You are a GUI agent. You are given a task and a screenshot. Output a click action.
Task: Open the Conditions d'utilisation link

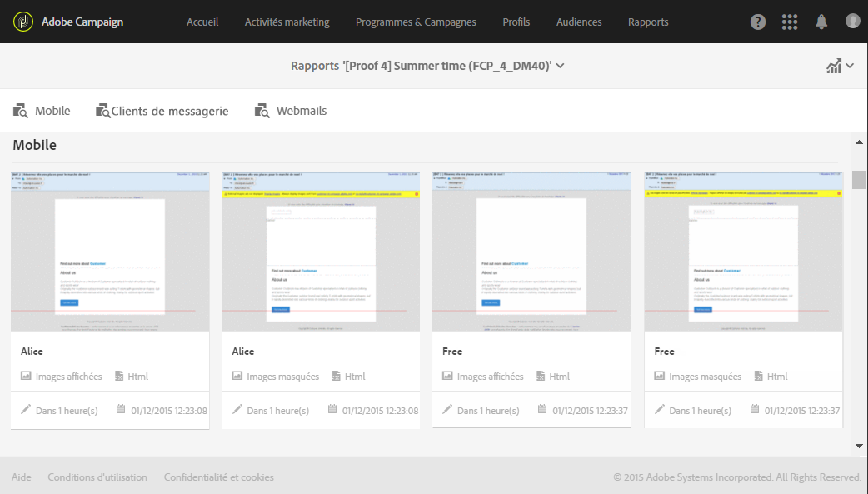point(97,477)
